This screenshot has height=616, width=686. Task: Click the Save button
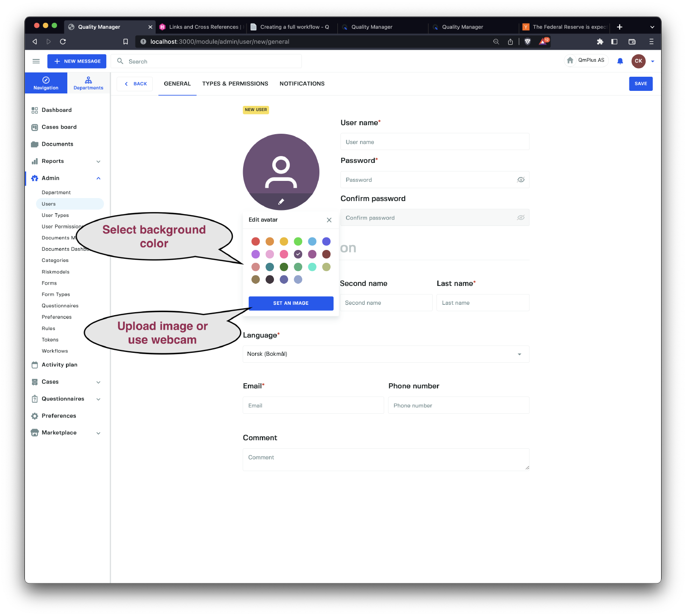click(x=641, y=84)
